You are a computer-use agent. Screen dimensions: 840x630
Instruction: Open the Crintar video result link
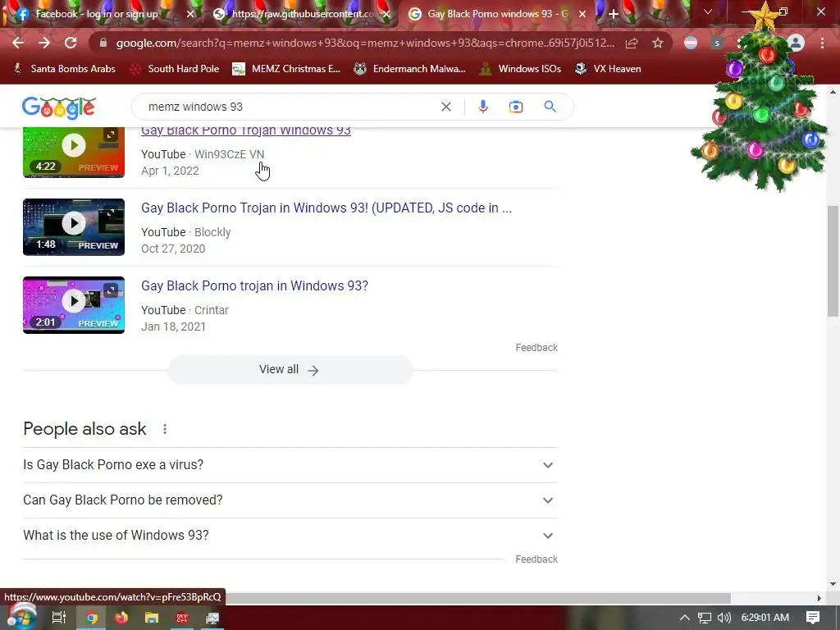pyautogui.click(x=254, y=285)
